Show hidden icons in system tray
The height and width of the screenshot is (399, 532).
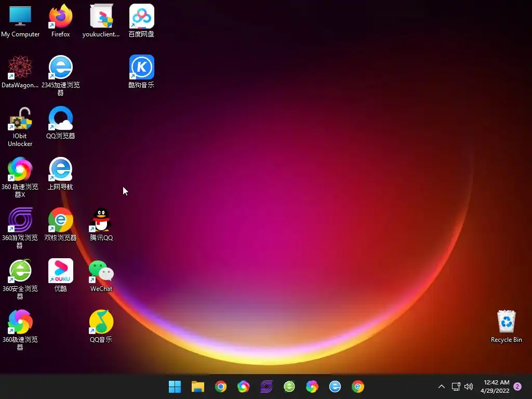pos(442,387)
